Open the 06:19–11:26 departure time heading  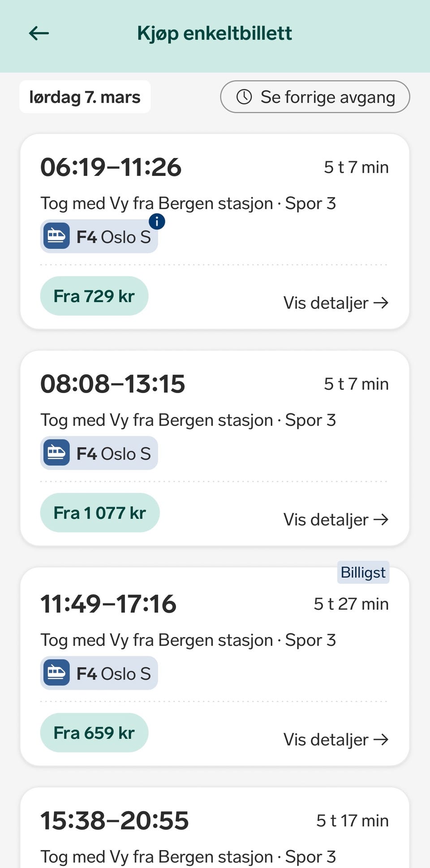tap(111, 167)
